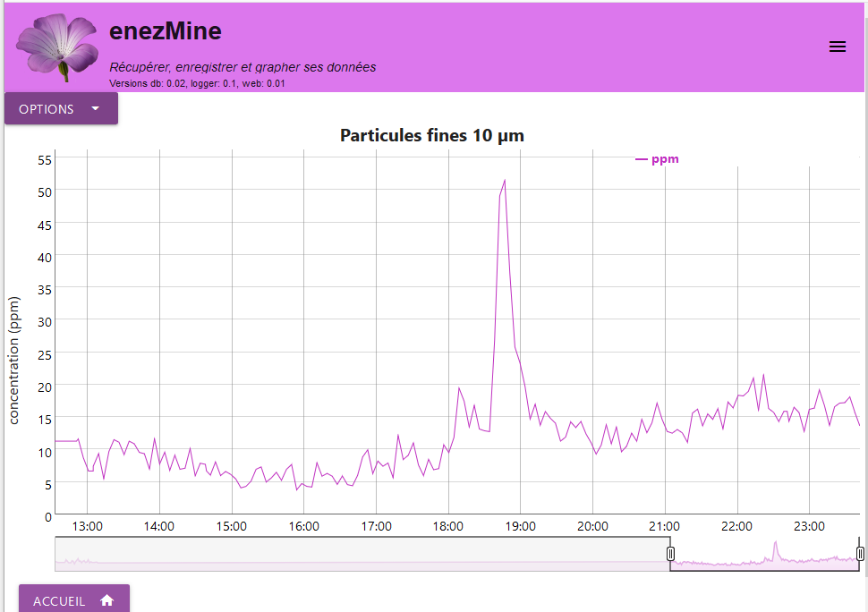Expand the OPTIONS dropdown arrow
The width and height of the screenshot is (868, 612).
96,109
